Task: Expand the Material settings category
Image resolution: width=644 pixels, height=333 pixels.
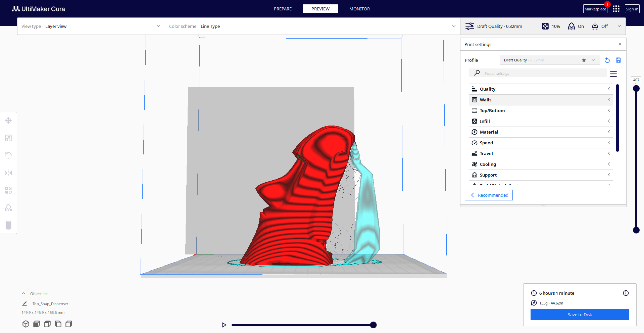Action: click(x=541, y=132)
